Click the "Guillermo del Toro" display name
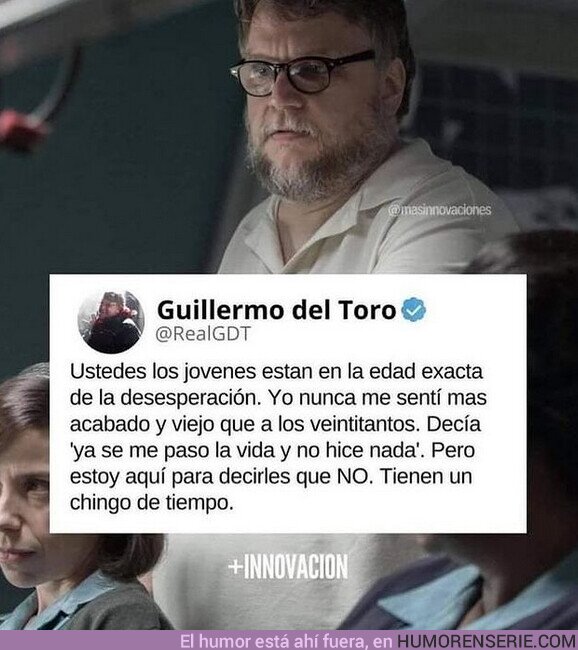Image resolution: width=578 pixels, height=650 pixels. [276, 309]
